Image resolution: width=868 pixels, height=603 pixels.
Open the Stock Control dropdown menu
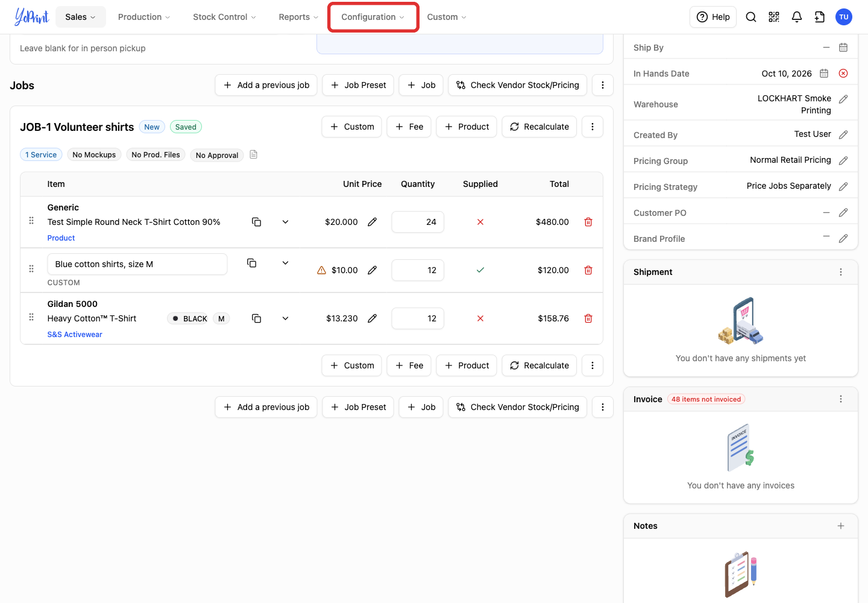(224, 17)
